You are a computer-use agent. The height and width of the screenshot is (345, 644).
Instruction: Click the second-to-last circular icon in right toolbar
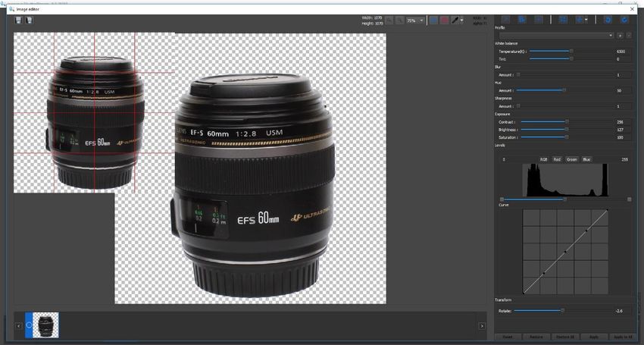(x=608, y=20)
